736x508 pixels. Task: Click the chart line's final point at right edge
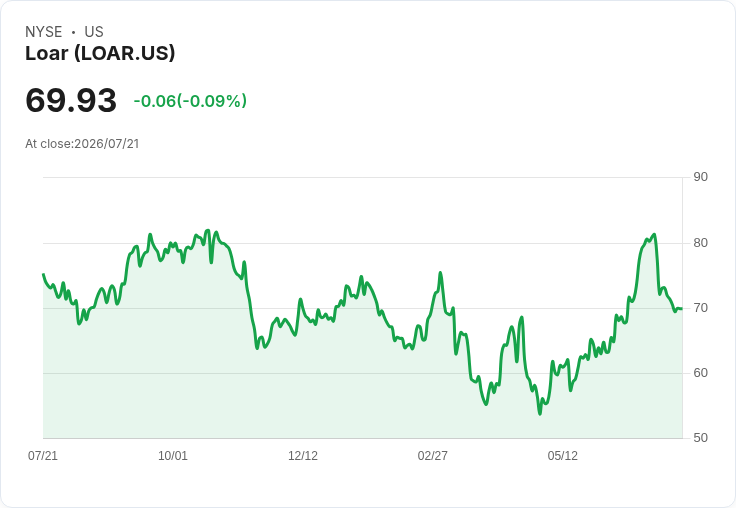coord(681,308)
